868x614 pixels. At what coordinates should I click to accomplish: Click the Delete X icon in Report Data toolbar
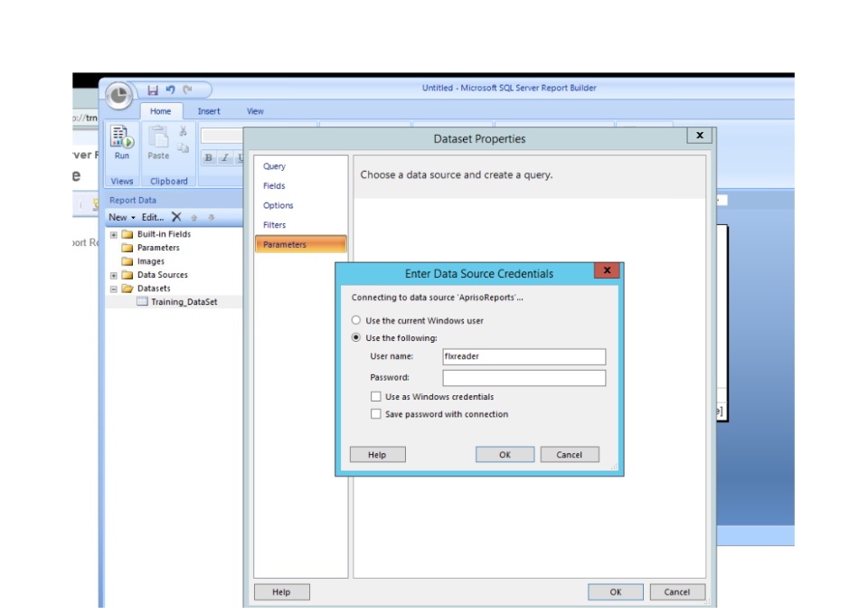click(176, 217)
